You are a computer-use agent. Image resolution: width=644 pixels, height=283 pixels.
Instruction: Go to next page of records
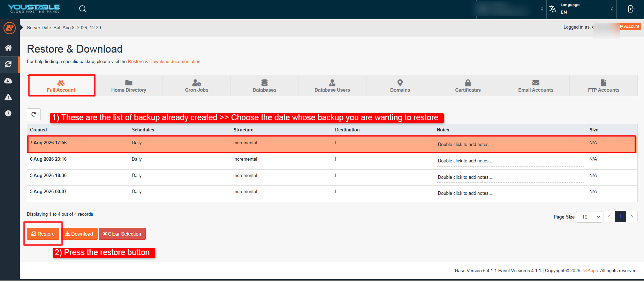[x=632, y=216]
